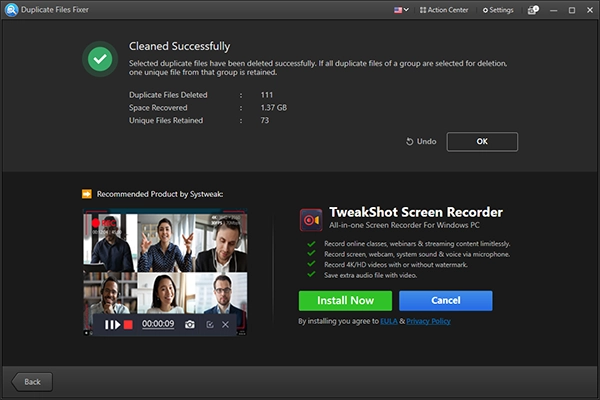The width and height of the screenshot is (600, 400).
Task: Click the pause icon in recorder preview
Action: pos(109,325)
